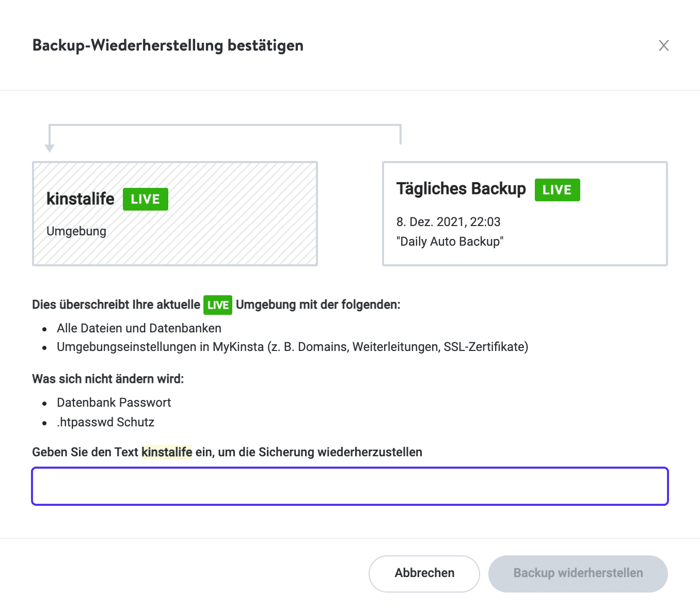Select the Tägliches Backup card
The image size is (700, 607).
[524, 214]
